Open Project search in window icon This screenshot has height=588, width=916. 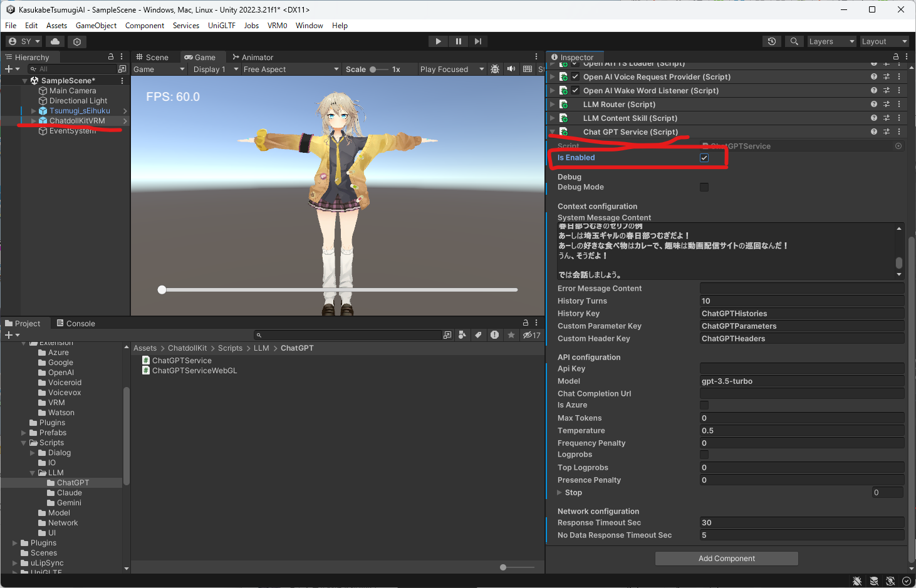click(x=447, y=335)
